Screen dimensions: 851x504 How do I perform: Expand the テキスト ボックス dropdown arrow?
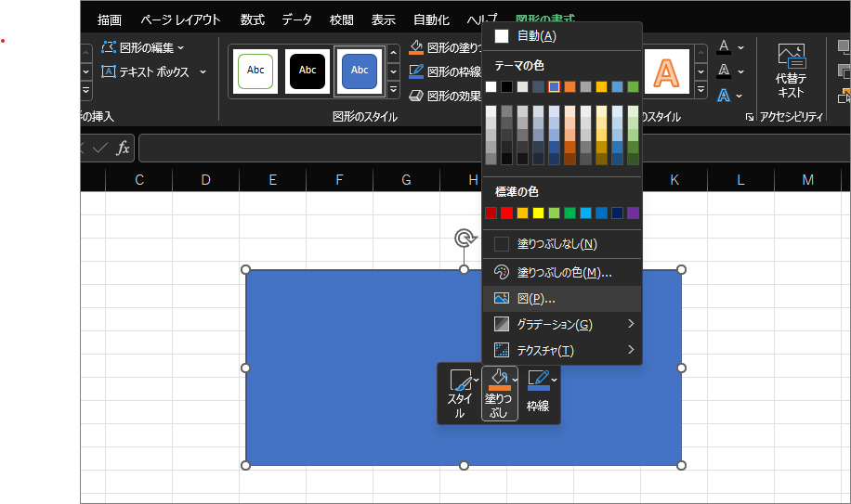click(x=203, y=71)
